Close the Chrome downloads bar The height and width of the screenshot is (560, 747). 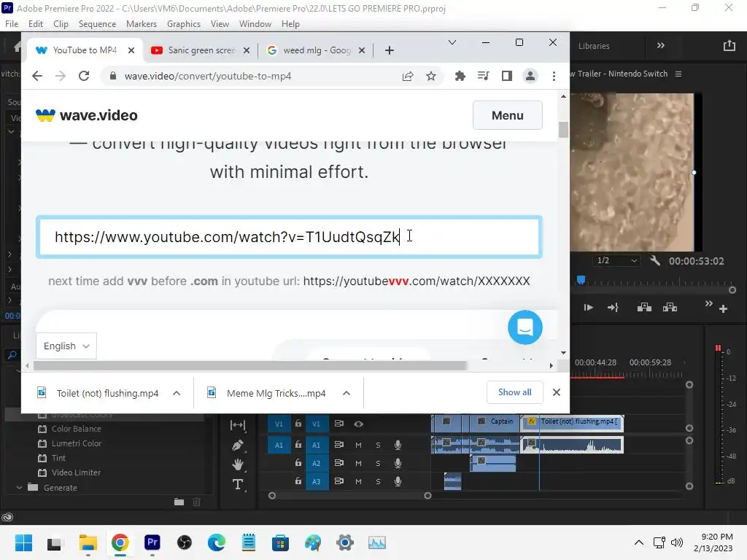tap(556, 392)
